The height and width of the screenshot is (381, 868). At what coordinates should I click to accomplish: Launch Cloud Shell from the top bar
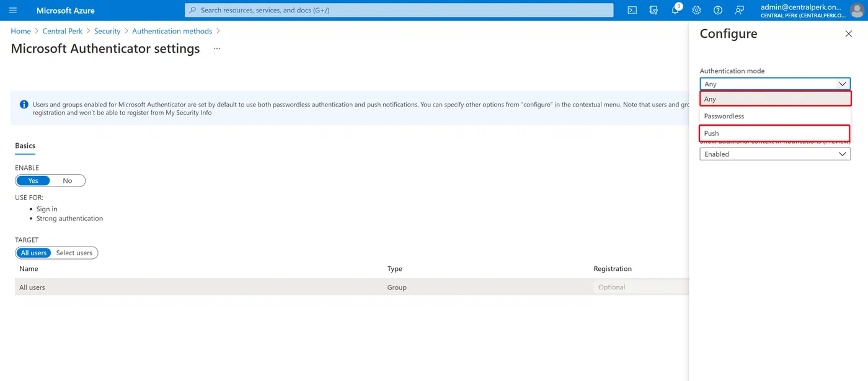point(632,11)
